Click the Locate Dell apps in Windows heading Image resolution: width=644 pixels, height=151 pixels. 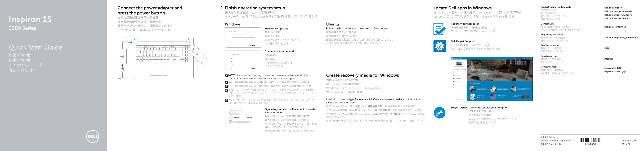click(x=463, y=8)
